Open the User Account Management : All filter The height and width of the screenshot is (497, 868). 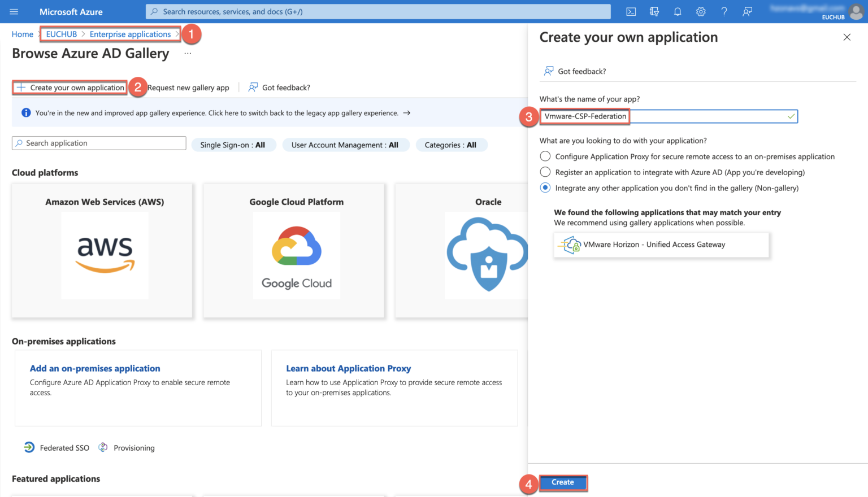(345, 145)
